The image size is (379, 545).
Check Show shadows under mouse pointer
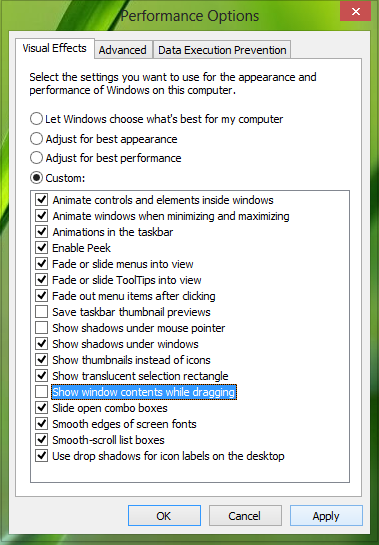[x=41, y=328]
